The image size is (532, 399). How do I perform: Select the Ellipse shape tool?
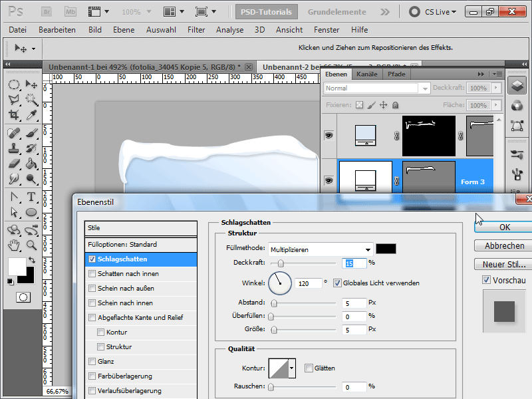click(31, 212)
